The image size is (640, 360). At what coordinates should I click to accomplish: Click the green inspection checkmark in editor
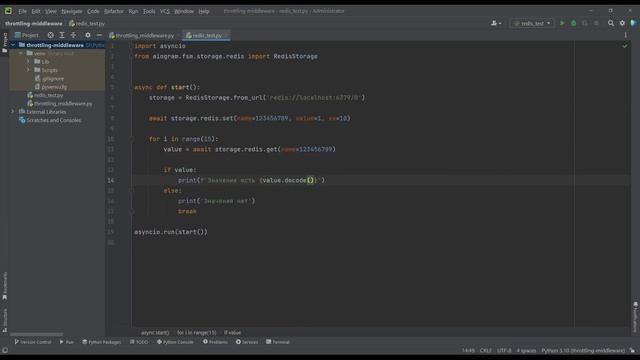625,46
